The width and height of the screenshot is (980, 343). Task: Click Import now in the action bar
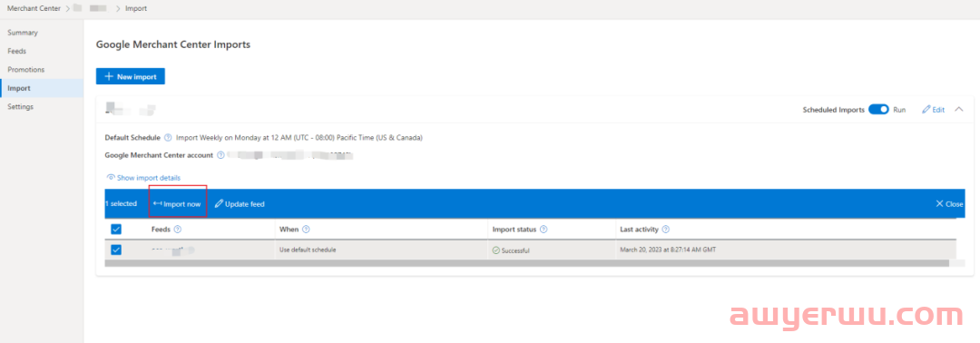click(x=178, y=203)
